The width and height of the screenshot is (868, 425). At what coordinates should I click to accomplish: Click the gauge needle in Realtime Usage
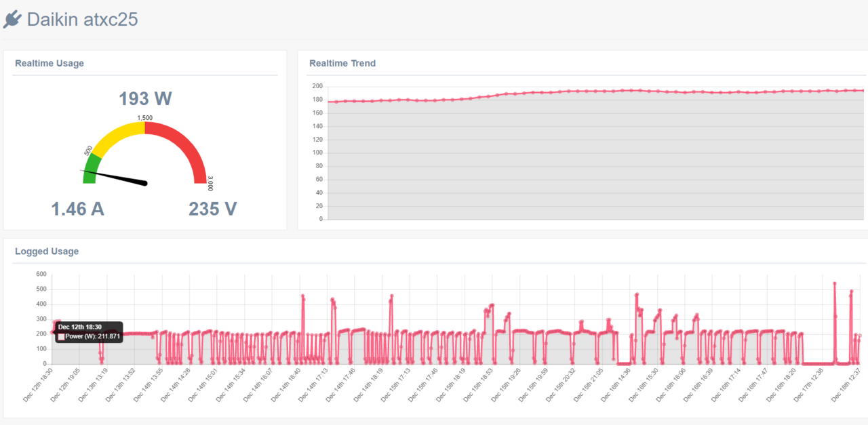pos(113,176)
